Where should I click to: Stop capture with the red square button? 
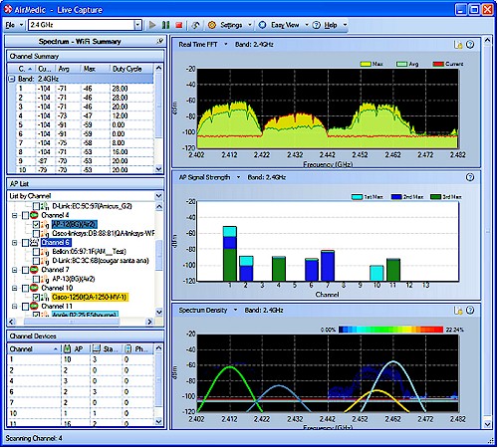(x=179, y=25)
